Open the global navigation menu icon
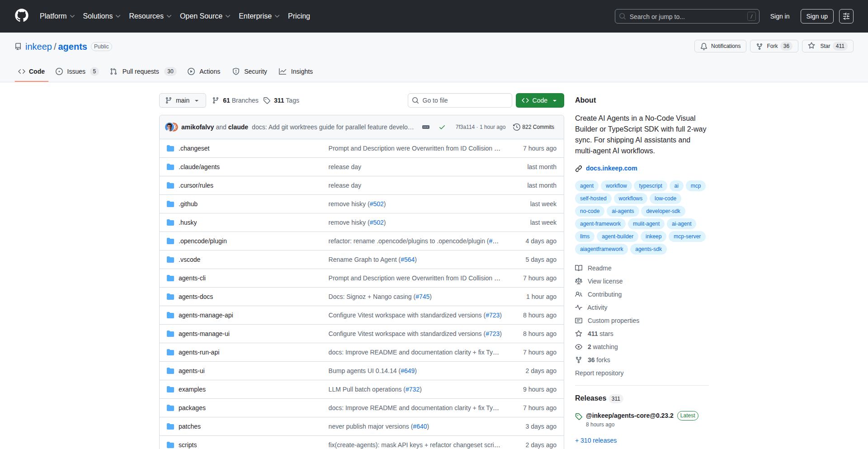 pos(846,16)
